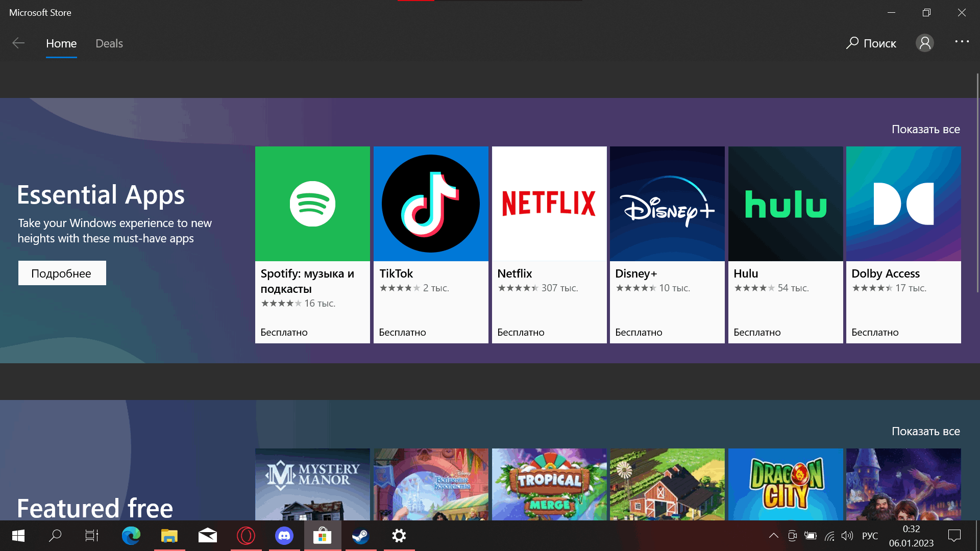This screenshot has height=551, width=980.
Task: Open File Explorer from the taskbar
Action: (x=169, y=536)
